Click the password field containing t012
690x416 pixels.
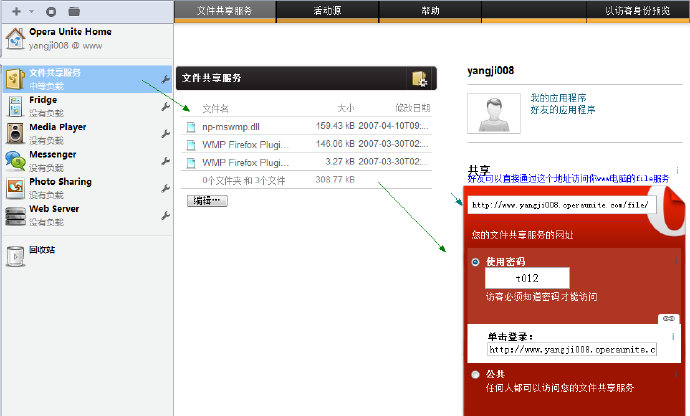(527, 278)
